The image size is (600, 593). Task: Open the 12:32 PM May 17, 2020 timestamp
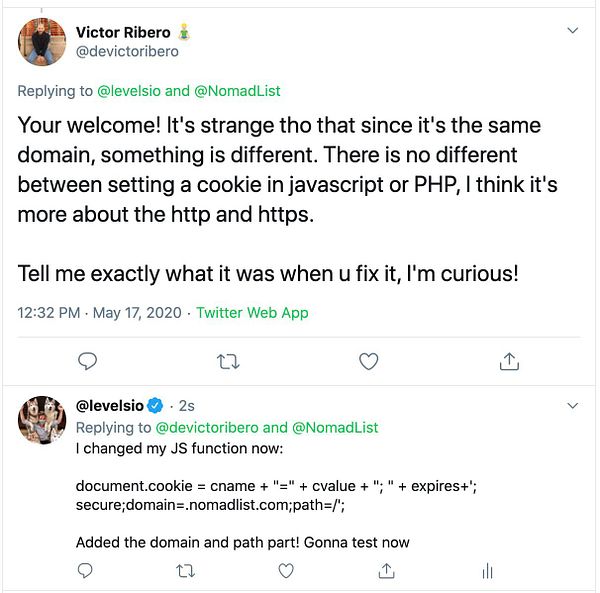(99, 313)
